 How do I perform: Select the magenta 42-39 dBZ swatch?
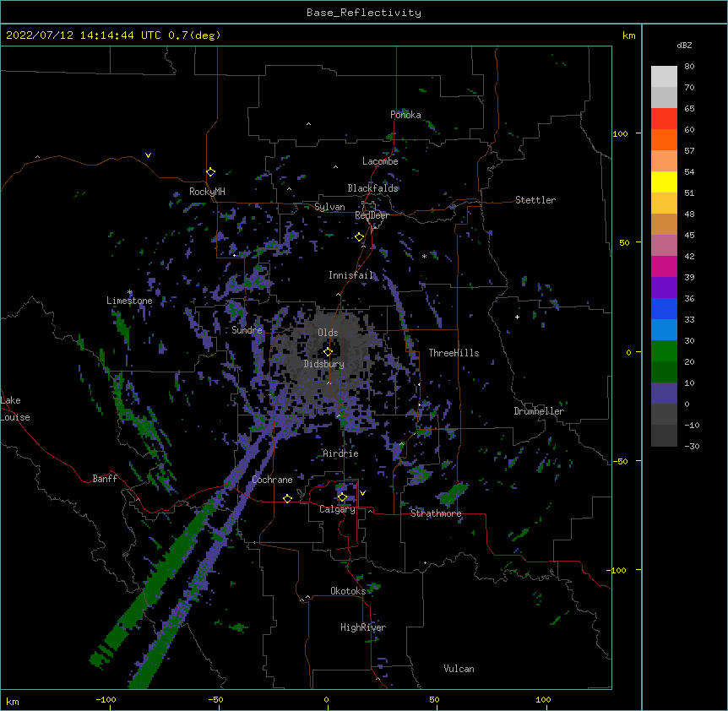click(664, 267)
